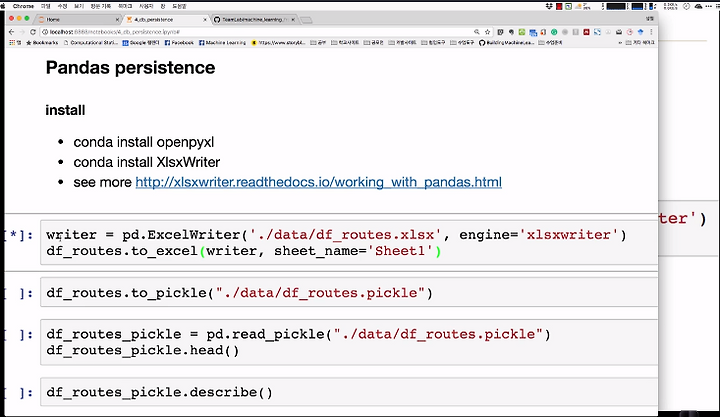Click the describe() code cell
Screen dimensions: 720x417
(x=349, y=392)
